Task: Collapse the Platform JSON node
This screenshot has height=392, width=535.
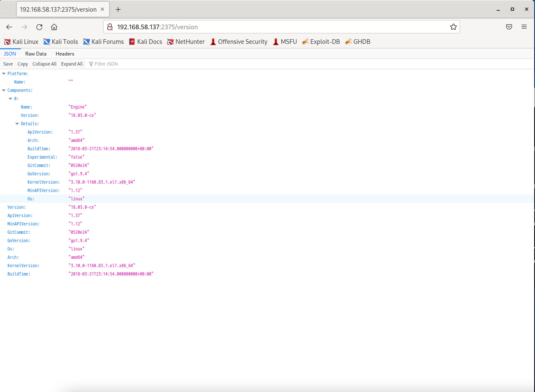Action: pos(4,74)
